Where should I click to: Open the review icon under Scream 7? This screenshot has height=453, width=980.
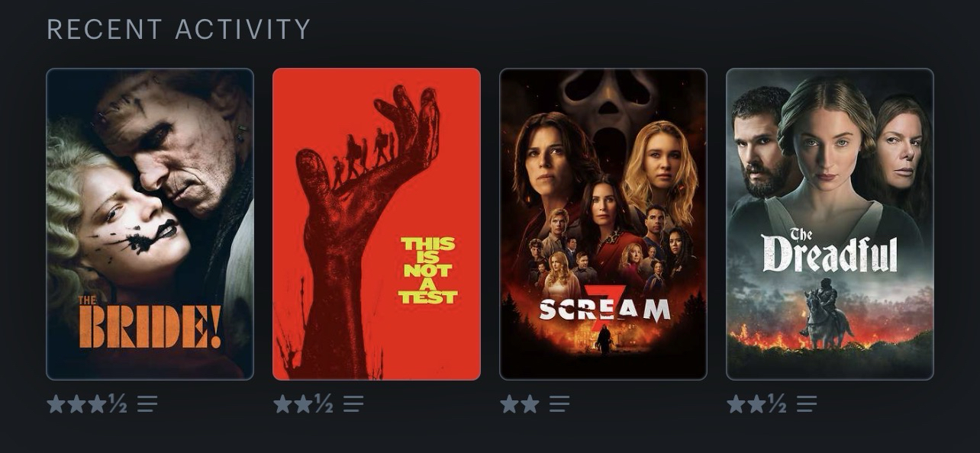tap(559, 404)
